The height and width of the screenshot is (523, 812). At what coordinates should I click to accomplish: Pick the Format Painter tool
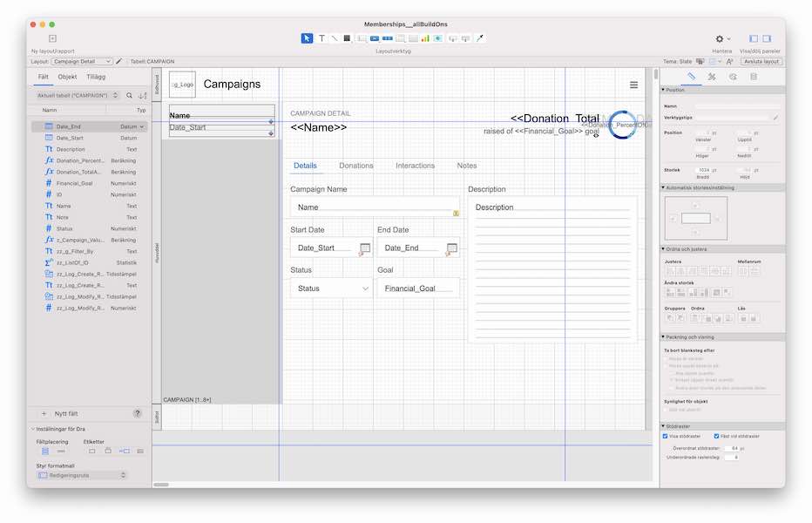480,38
